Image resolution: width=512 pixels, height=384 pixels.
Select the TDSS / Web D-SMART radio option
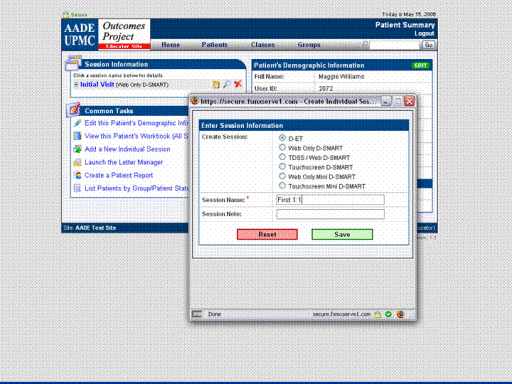(x=282, y=157)
